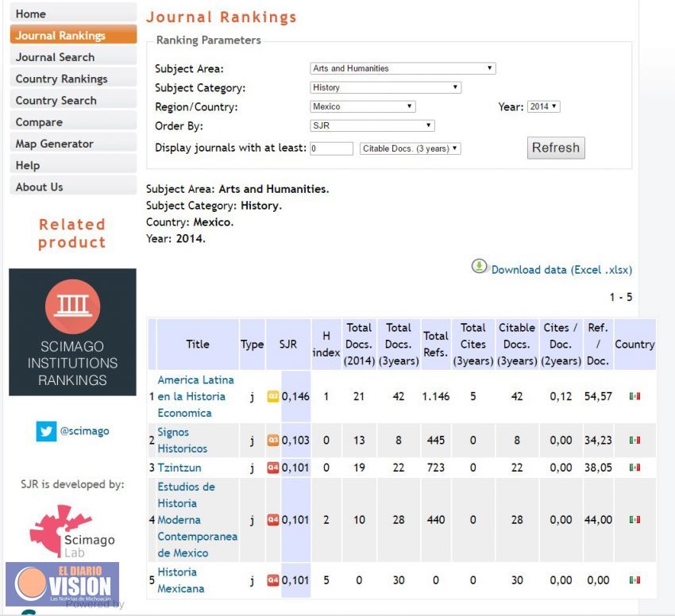This screenshot has width=675, height=616.
Task: Open About Us page
Action: pos(73,187)
